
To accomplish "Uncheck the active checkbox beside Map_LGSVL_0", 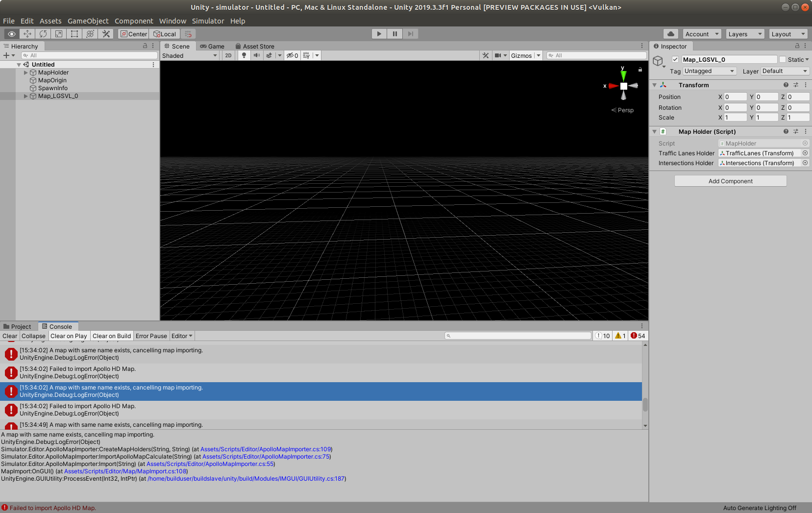I will [x=675, y=59].
